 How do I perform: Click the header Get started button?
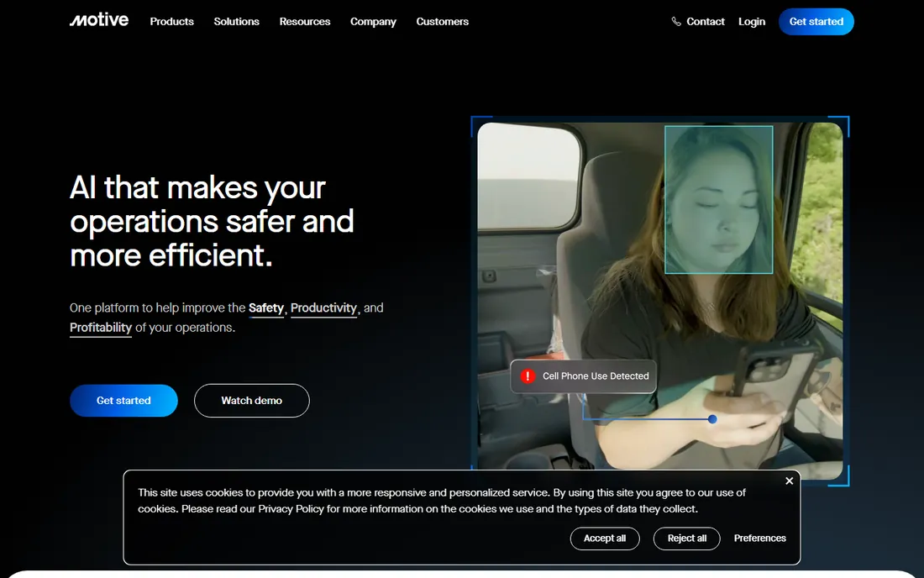(816, 22)
